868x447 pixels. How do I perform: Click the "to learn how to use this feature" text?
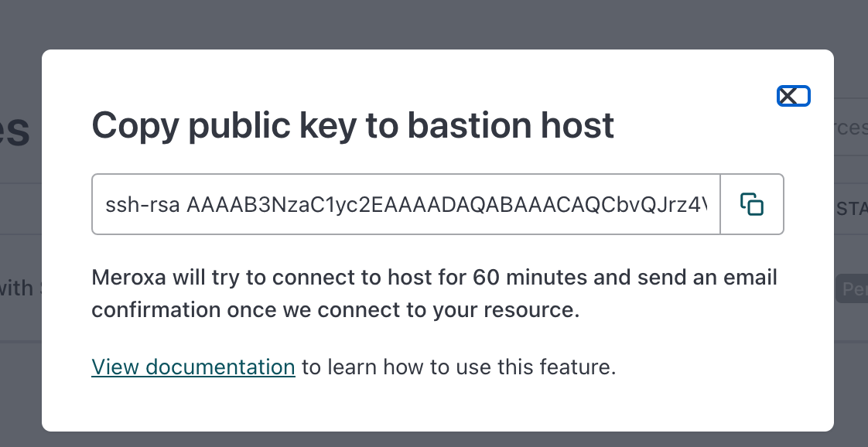pyautogui.click(x=459, y=367)
